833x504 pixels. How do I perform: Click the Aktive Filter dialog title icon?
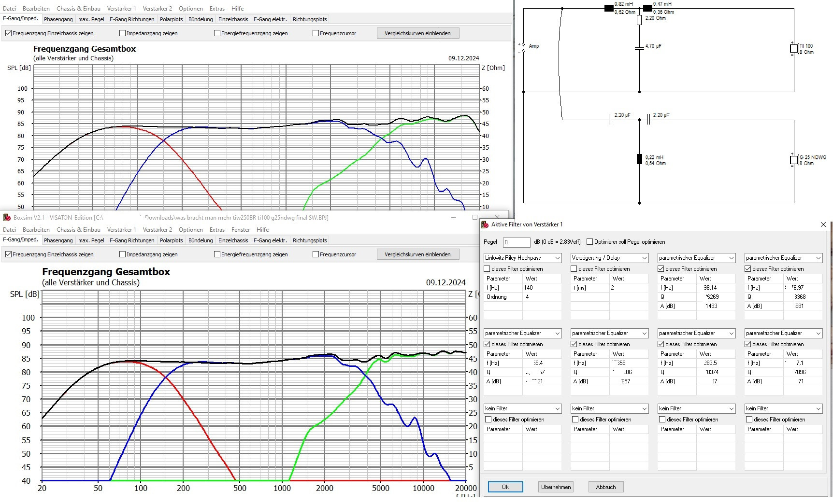485,224
